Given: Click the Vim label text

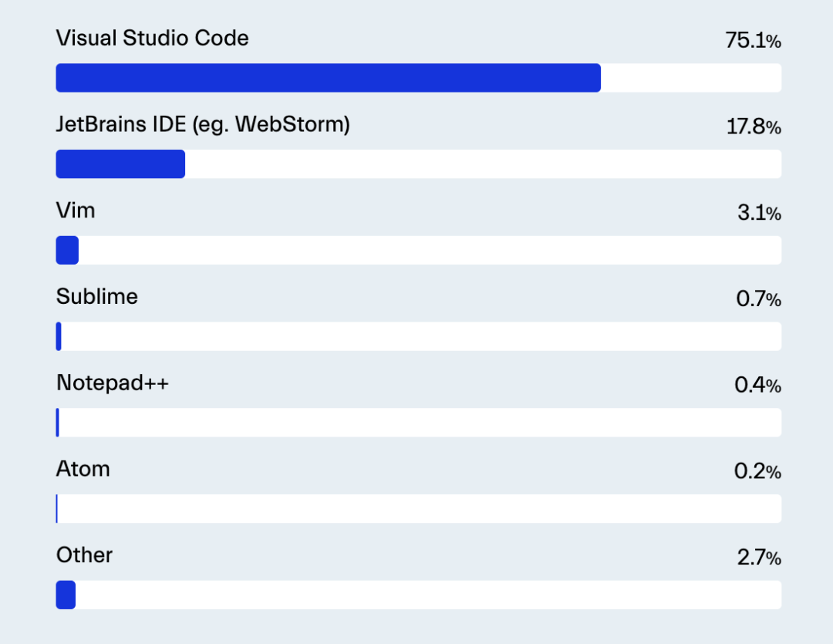Looking at the screenshot, I should click(76, 211).
